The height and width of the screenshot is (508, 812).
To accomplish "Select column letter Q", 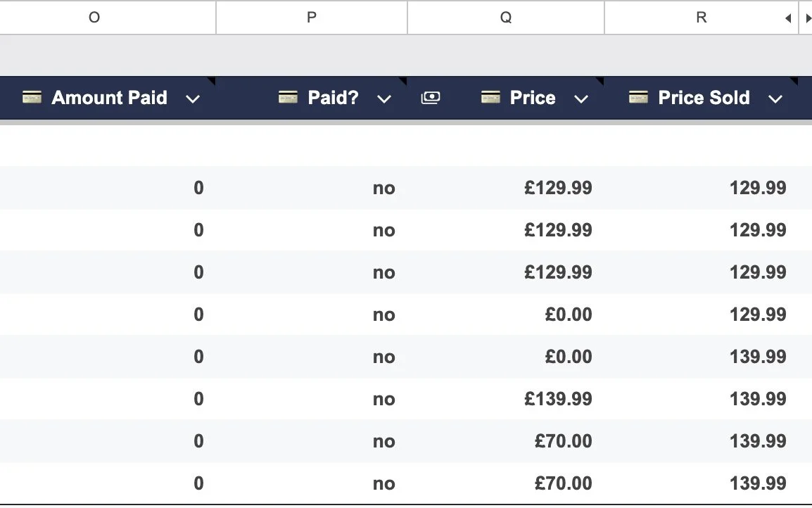I will click(505, 18).
